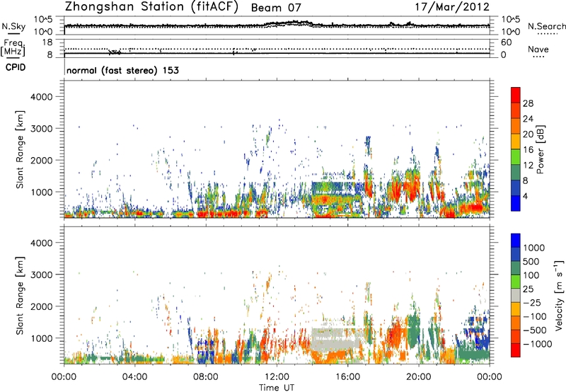Click the 'Slant Range [km]' label of velocity panel
Viewport: 566px width, 392px height.
20,295
